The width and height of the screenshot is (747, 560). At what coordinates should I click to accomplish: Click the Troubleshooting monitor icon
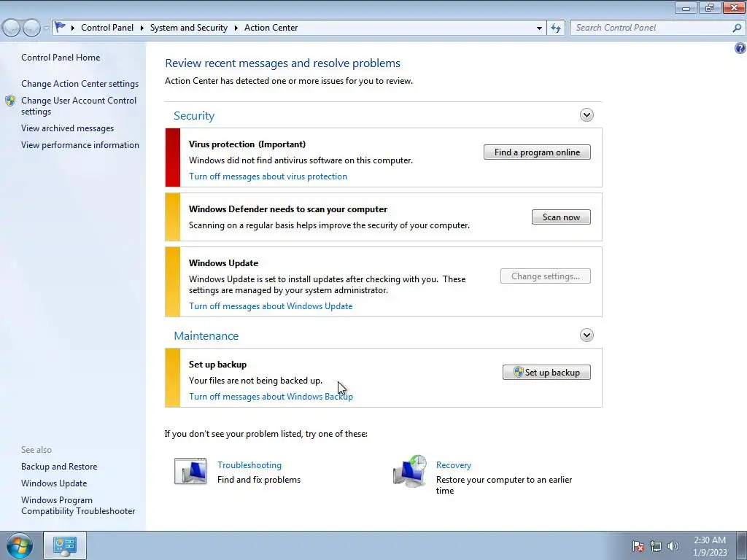190,471
